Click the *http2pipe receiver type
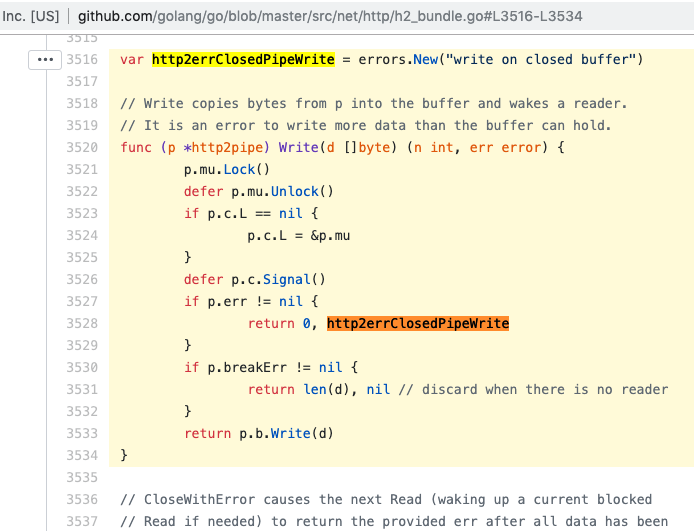Image resolution: width=694 pixels, height=531 pixels. click(x=226, y=147)
